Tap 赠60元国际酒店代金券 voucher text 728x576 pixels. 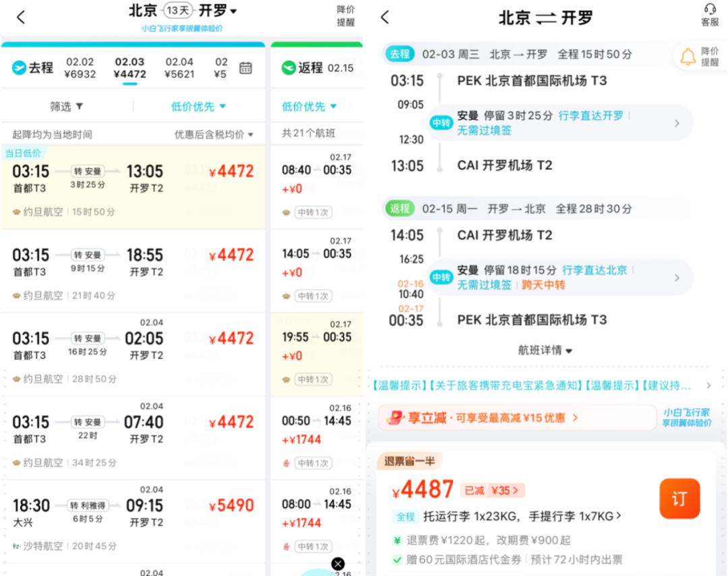coord(464,560)
